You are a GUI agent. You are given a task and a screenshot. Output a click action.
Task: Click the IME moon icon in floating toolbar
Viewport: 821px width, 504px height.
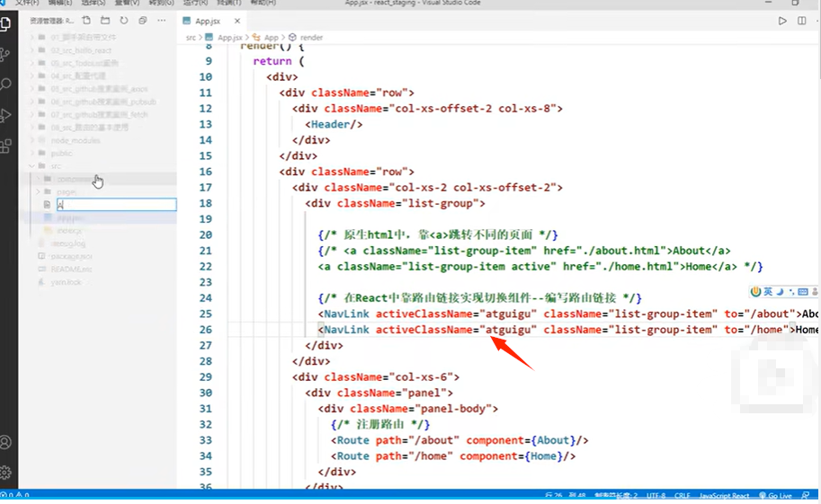tap(779, 291)
